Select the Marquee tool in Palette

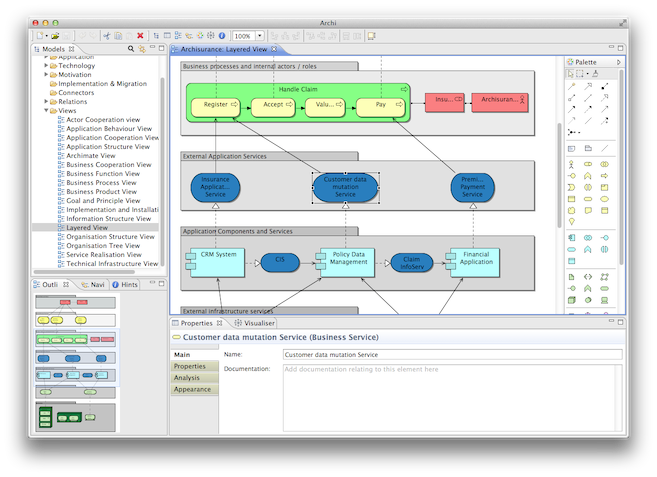(580, 74)
